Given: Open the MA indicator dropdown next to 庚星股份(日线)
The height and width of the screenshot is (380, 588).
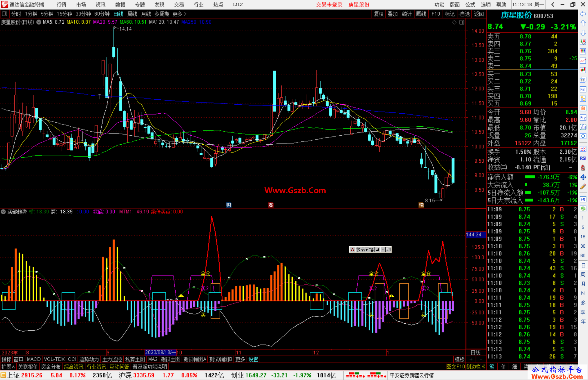Looking at the screenshot, I should 39,22.
